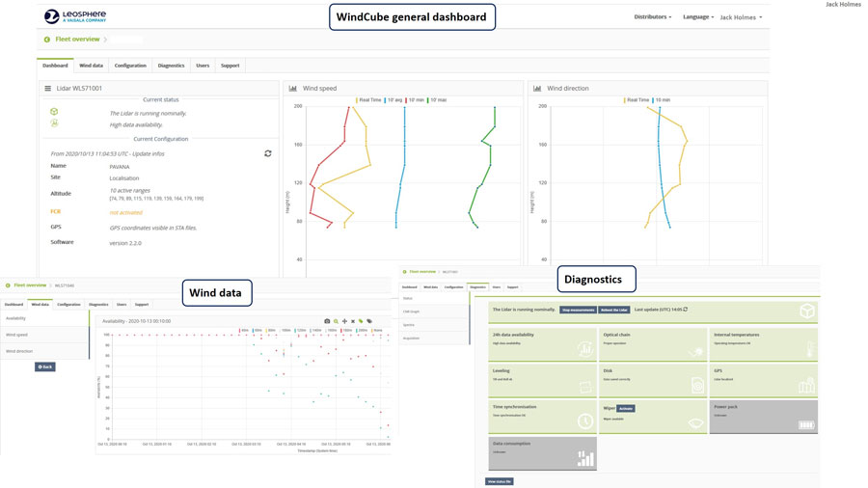Click the clock icon in Time synchronisation tile
The width and height of the screenshot is (868, 488).
[x=585, y=421]
